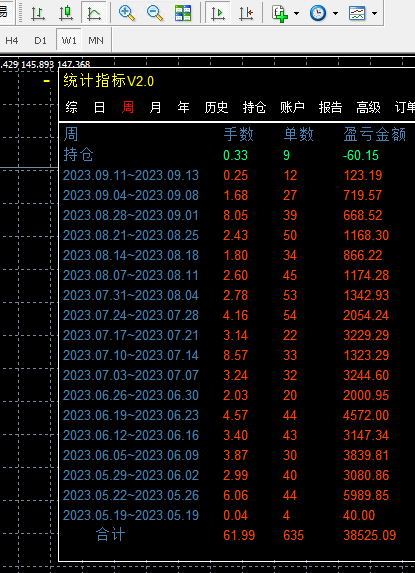This screenshot has width=415, height=573.
Task: Switch to H4 timeframe
Action: (x=12, y=40)
